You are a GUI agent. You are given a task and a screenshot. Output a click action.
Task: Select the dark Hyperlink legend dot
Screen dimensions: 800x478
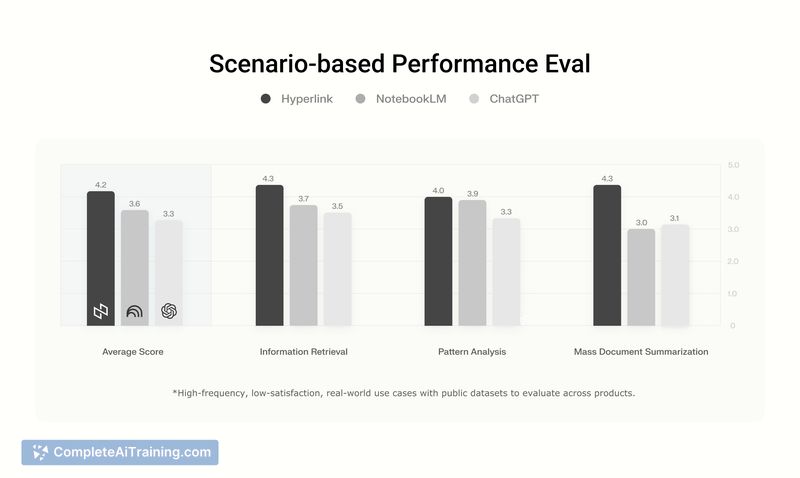point(265,99)
